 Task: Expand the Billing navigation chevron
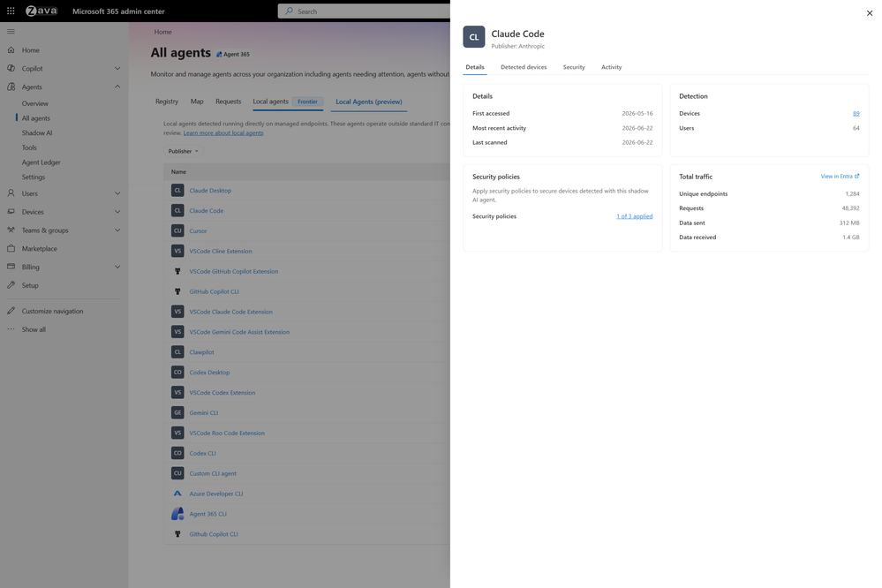(117, 267)
